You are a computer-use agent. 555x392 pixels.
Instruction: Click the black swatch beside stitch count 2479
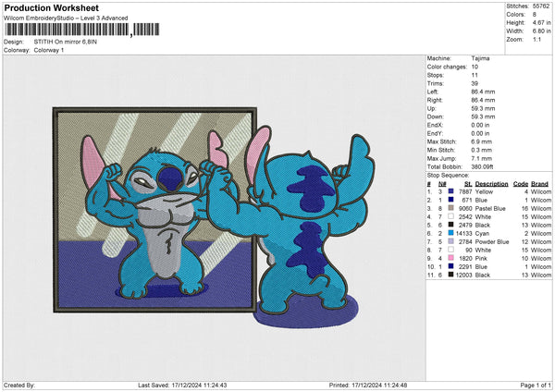click(x=451, y=225)
